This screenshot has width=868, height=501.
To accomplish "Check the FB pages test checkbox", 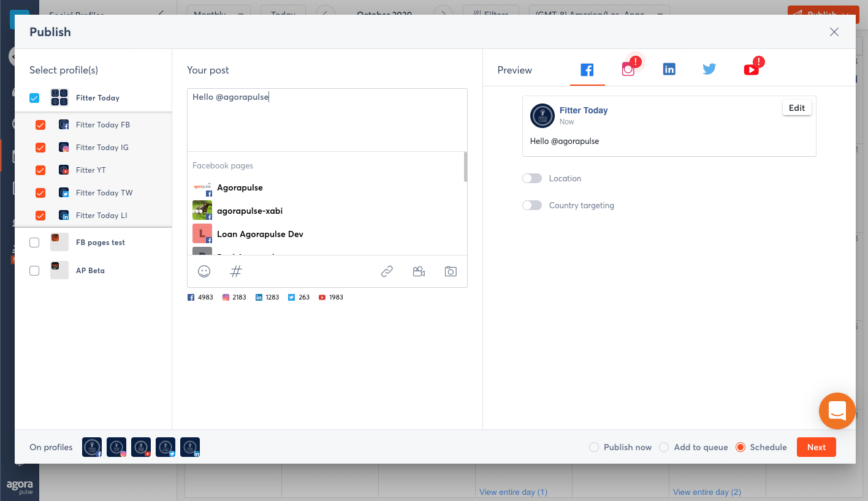I will point(34,243).
